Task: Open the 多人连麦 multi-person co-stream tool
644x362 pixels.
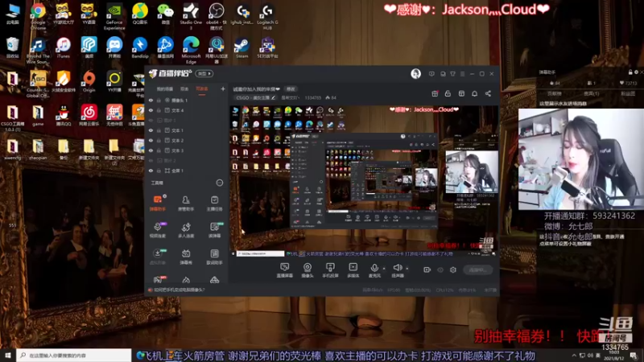Action: point(186,230)
